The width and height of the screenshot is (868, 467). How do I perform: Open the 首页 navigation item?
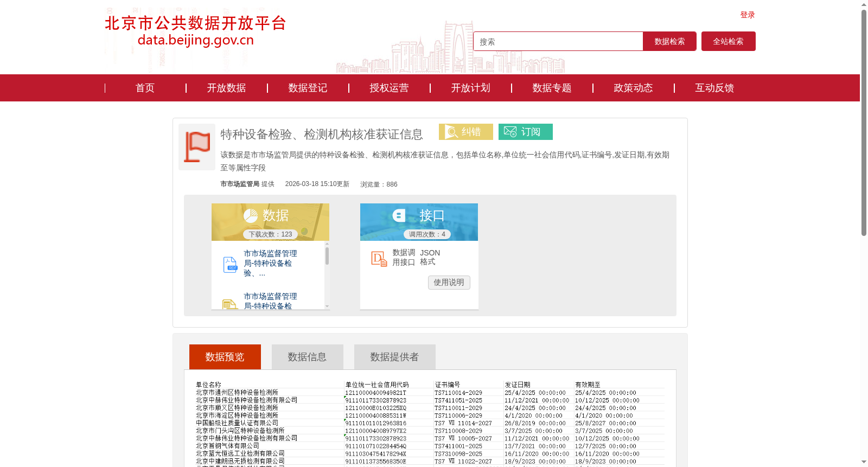(x=145, y=88)
